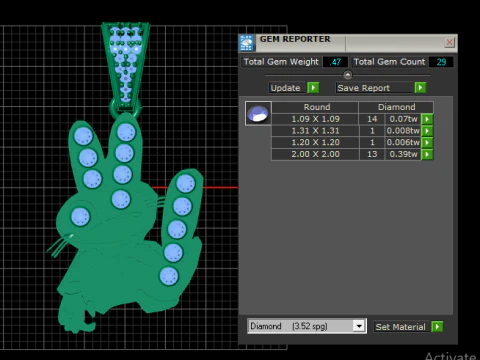Click the 0.006tw weight cell
This screenshot has width=480, height=360.
click(x=403, y=142)
